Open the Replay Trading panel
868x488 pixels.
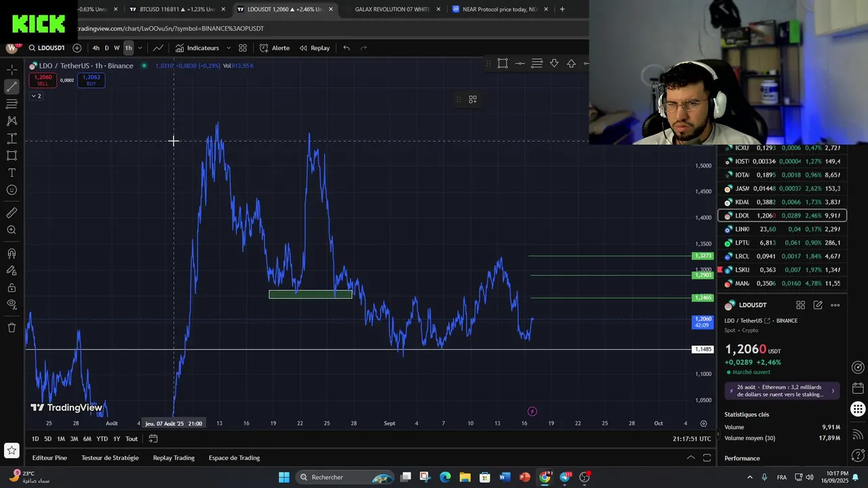click(174, 458)
